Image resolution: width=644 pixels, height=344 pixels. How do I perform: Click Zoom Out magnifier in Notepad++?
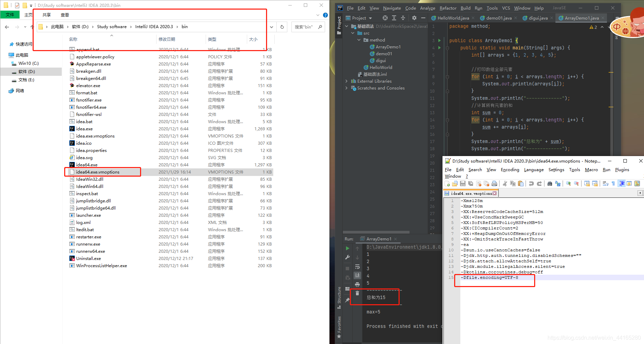[576, 184]
